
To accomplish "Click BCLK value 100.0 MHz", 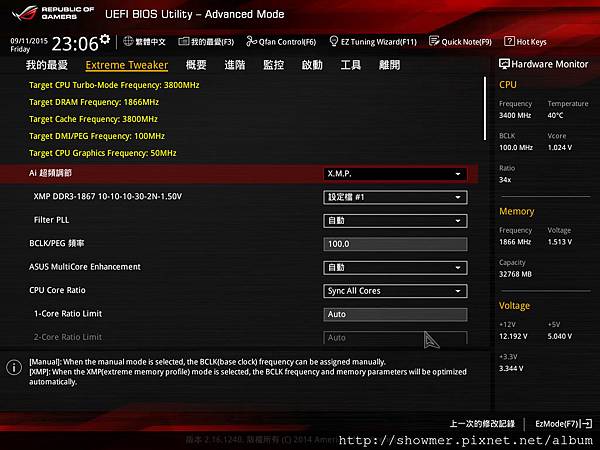I will pyautogui.click(x=516, y=147).
